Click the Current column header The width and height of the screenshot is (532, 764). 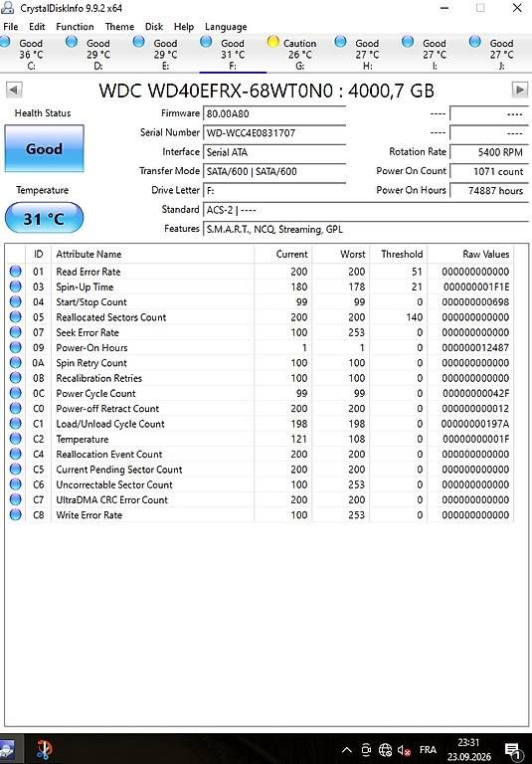[283, 254]
